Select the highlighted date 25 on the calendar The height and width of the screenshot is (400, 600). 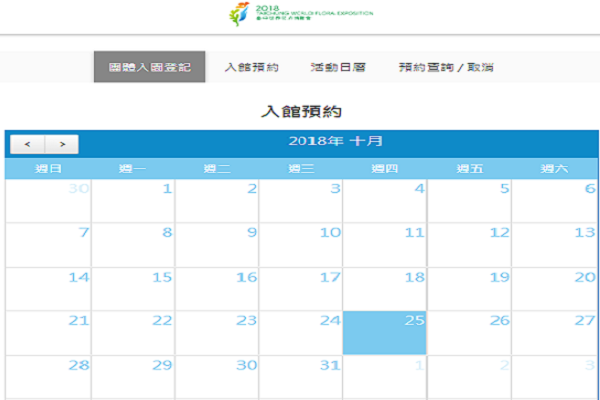click(x=385, y=332)
